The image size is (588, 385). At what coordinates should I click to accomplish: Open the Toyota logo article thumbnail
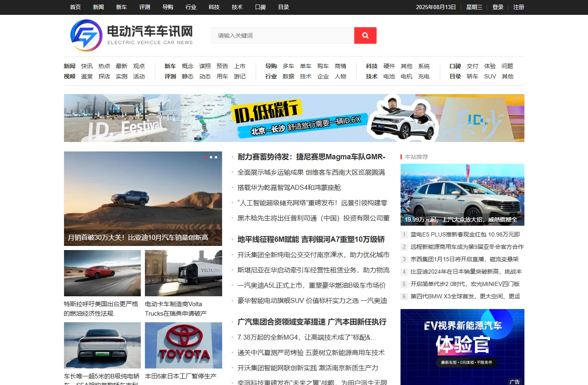tap(183, 345)
